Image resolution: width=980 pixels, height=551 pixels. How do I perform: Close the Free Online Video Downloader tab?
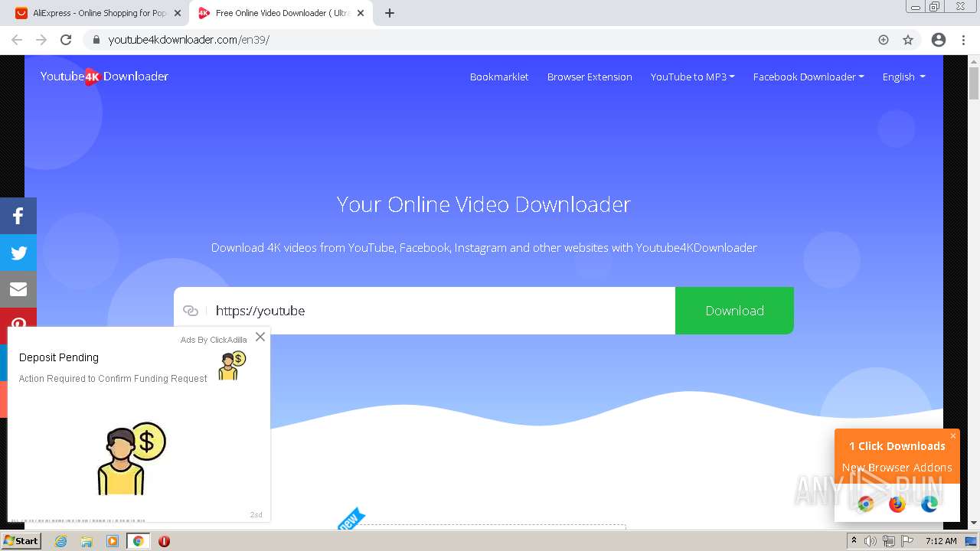361,13
